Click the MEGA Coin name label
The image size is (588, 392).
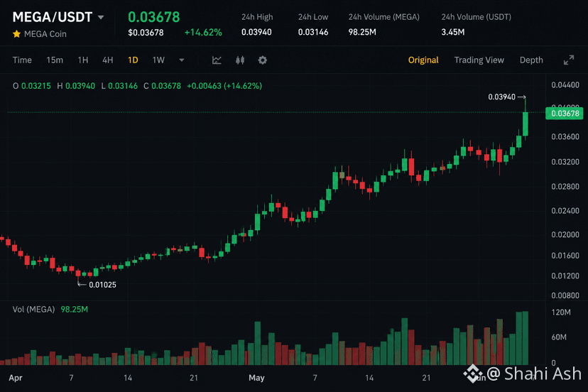tap(45, 34)
